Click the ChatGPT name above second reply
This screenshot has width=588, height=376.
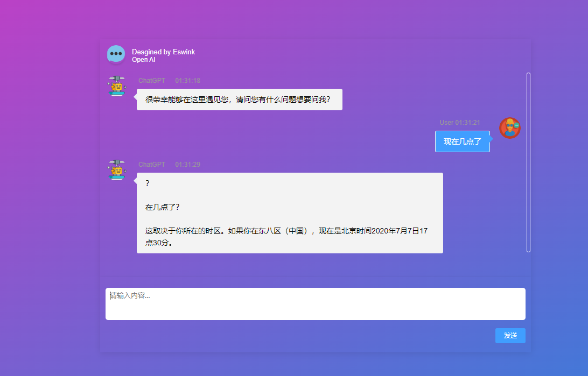[x=152, y=165]
